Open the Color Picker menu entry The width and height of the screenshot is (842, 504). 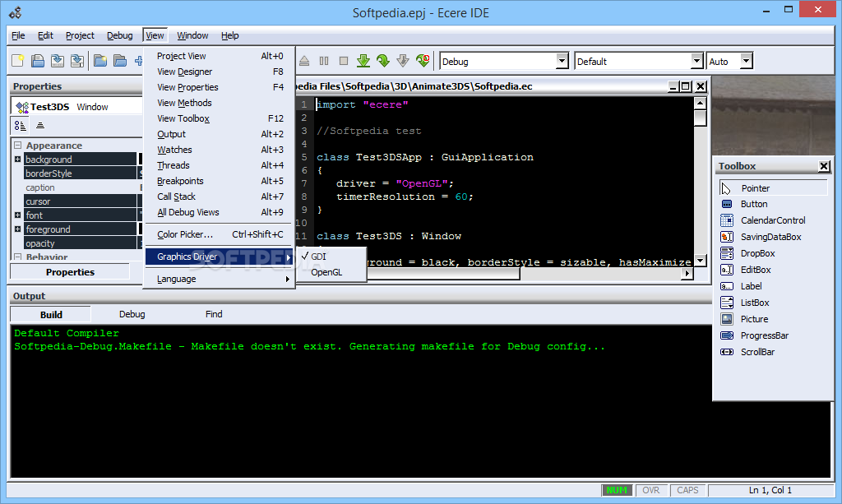[x=220, y=234]
